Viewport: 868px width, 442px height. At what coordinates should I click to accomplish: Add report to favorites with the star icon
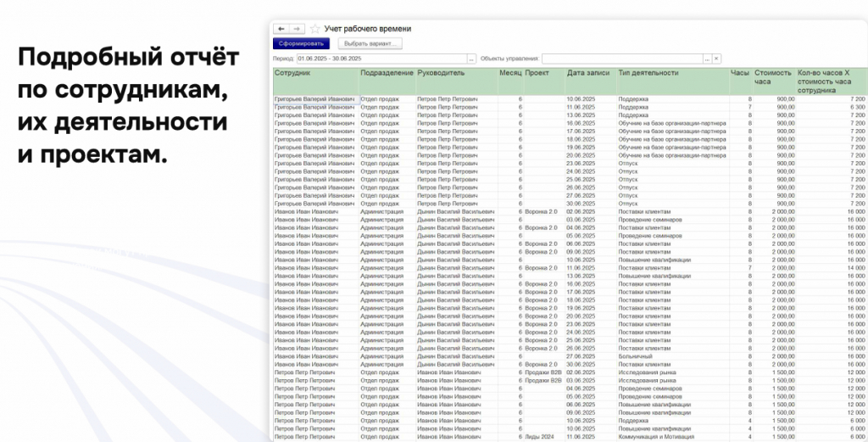click(x=315, y=29)
